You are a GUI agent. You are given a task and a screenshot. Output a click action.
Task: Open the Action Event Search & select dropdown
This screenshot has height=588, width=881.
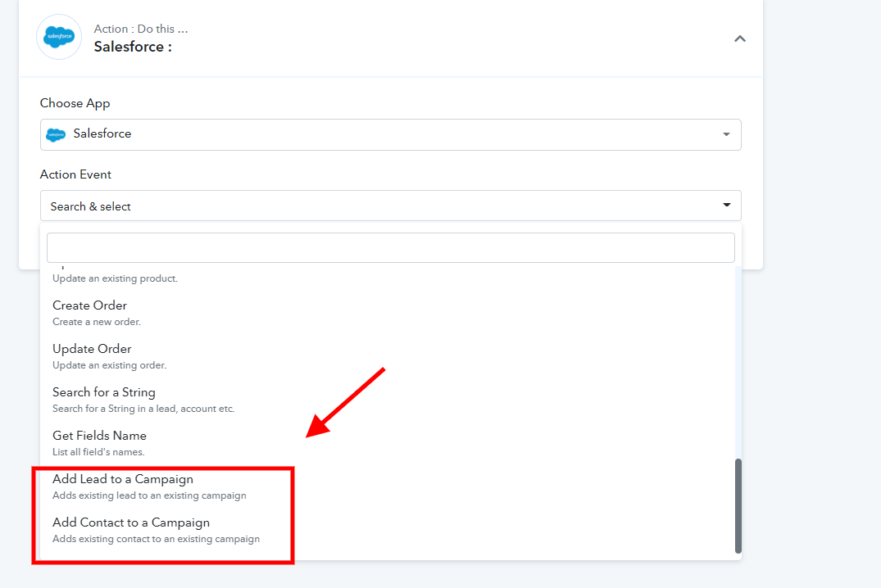pos(390,206)
